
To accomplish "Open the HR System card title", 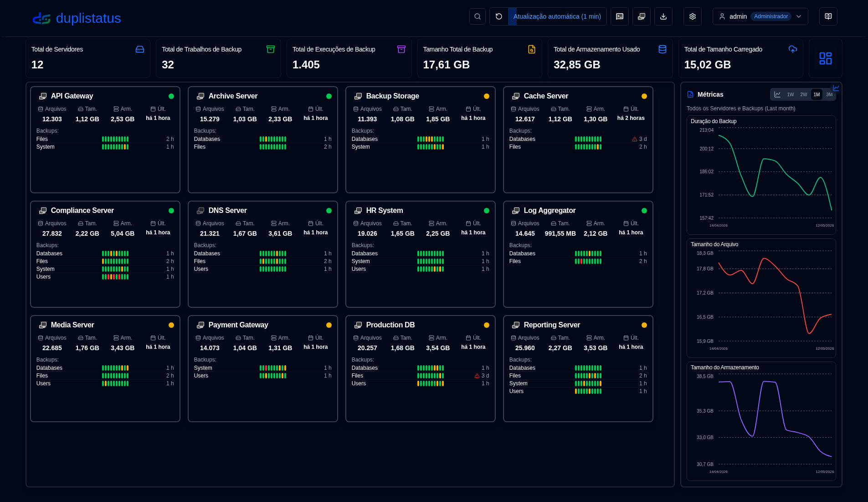I will point(385,211).
